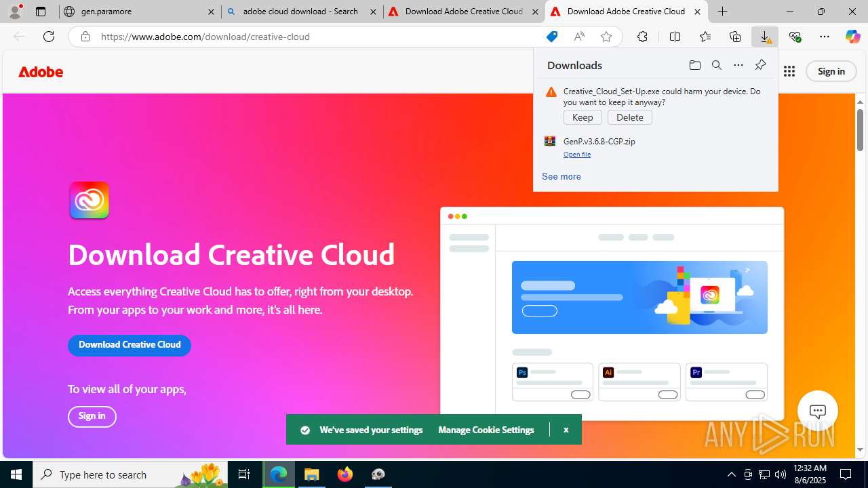Open the notification center
868x488 pixels.
click(846, 474)
